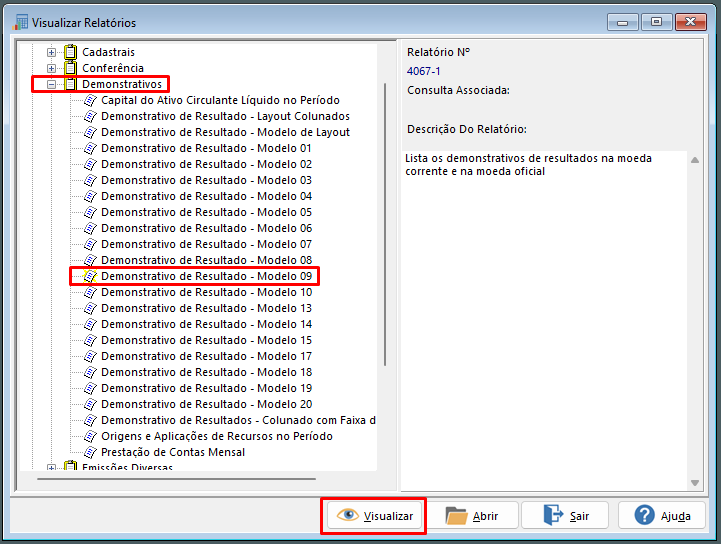Click report icon for Origens e Aplicações
Image resolution: width=721 pixels, height=544 pixels.
click(91, 436)
